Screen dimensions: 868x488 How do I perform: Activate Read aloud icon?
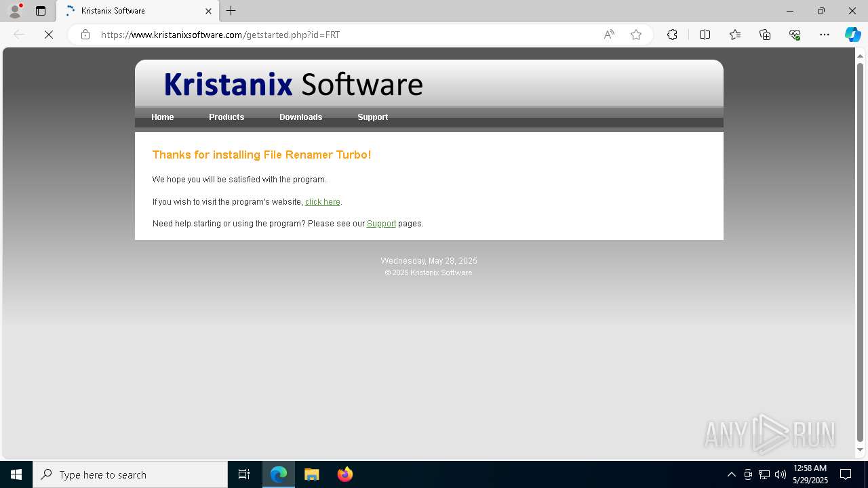609,35
